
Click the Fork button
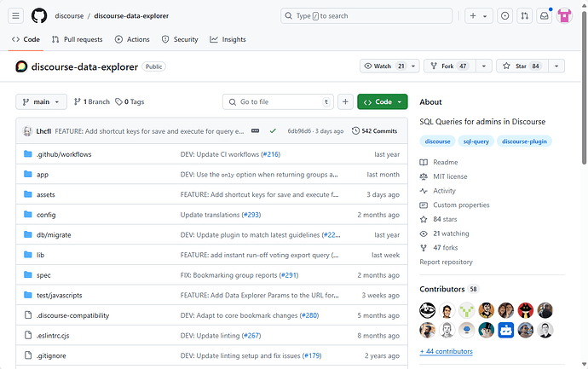(450, 66)
